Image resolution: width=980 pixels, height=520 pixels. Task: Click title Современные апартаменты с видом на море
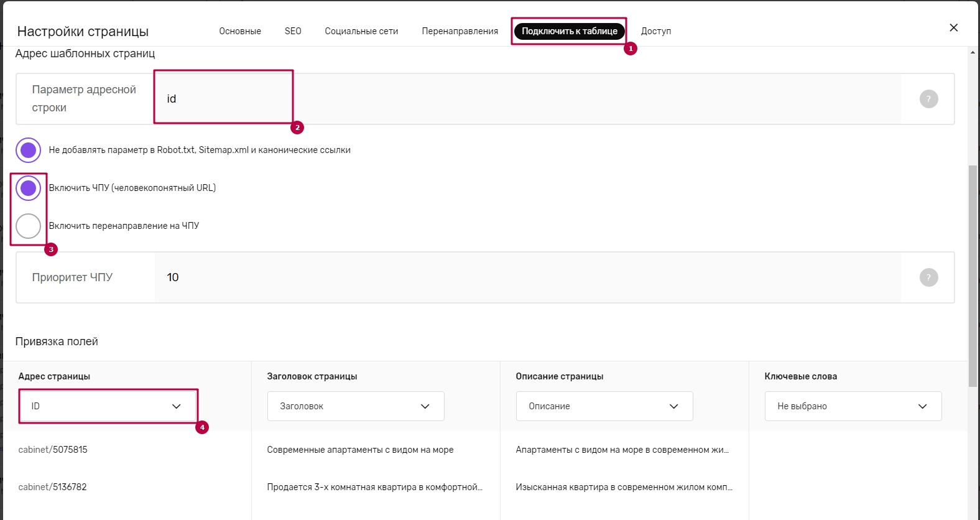[360, 450]
